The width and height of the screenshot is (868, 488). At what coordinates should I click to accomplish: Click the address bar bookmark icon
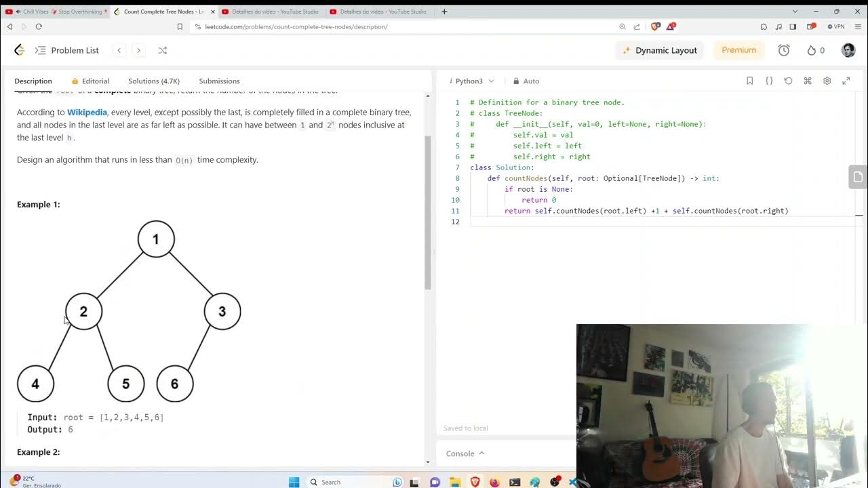tap(180, 26)
